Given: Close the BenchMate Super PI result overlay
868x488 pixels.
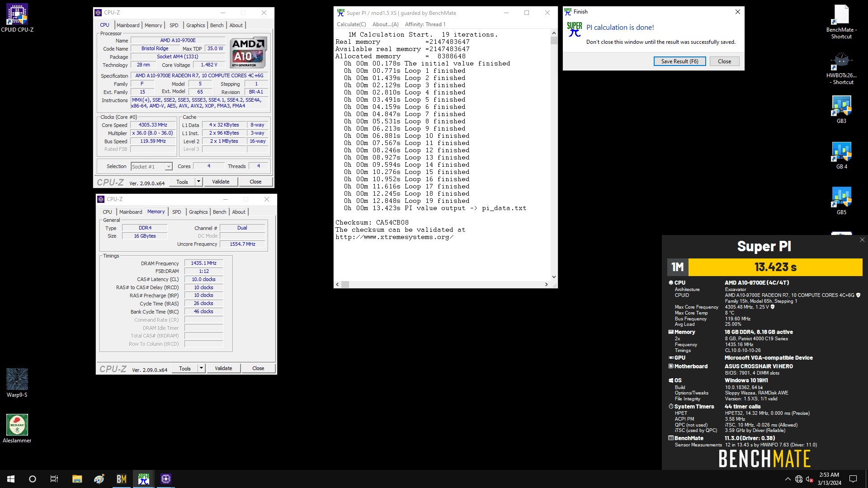Looking at the screenshot, I should coord(862,240).
